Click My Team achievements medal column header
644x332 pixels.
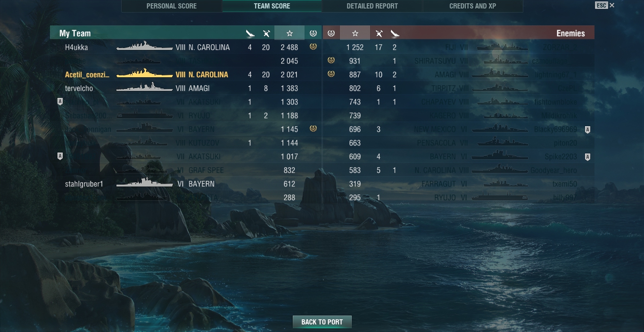(313, 33)
